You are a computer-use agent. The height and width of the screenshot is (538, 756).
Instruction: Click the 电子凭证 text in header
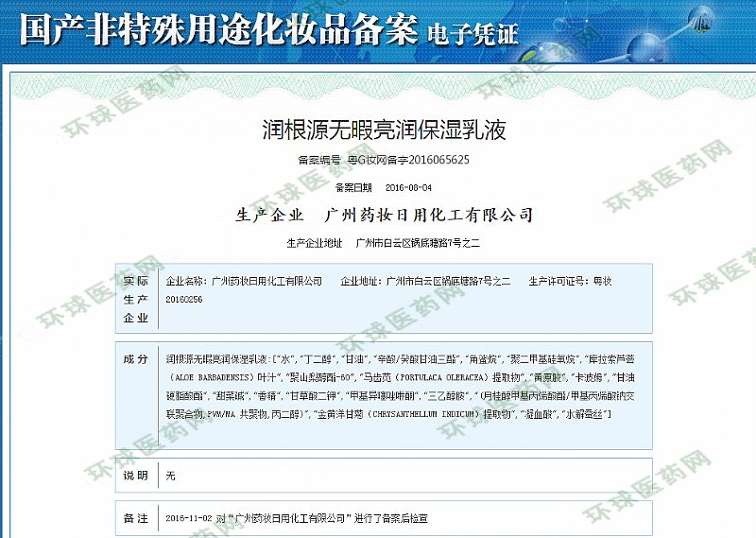point(473,35)
